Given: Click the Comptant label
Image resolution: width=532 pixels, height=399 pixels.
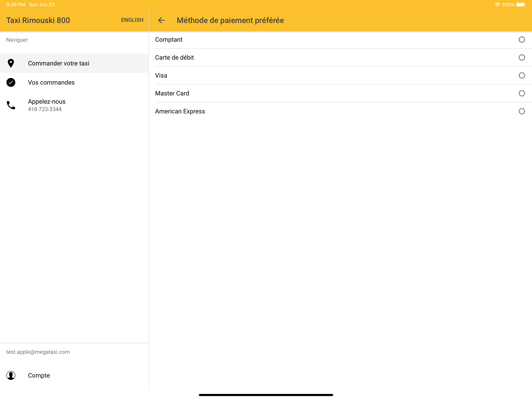Looking at the screenshot, I should coord(169,40).
